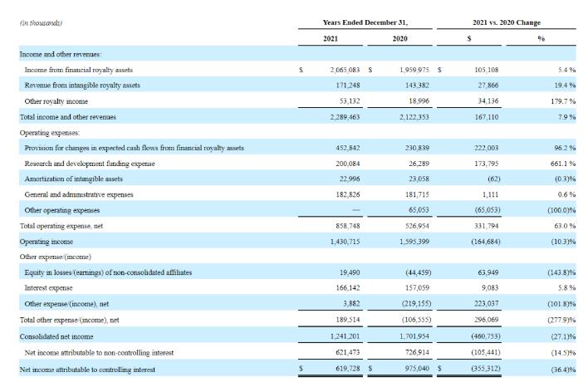
Task: Click the 2021 value 2,065,083
Action: click(x=343, y=70)
